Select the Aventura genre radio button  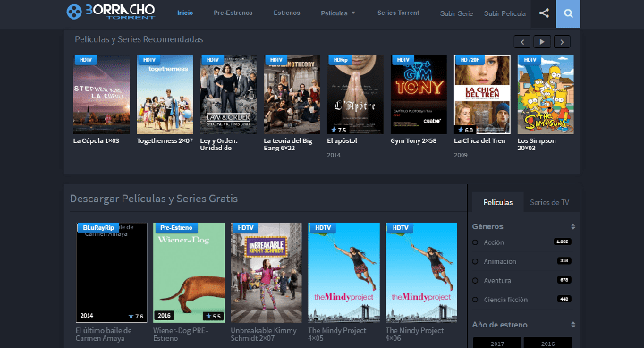coord(475,281)
